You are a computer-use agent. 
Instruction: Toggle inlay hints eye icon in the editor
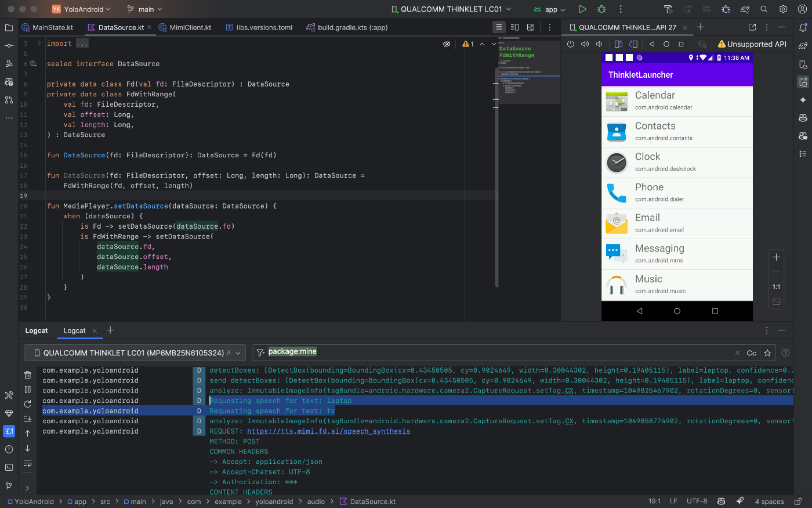point(447,44)
